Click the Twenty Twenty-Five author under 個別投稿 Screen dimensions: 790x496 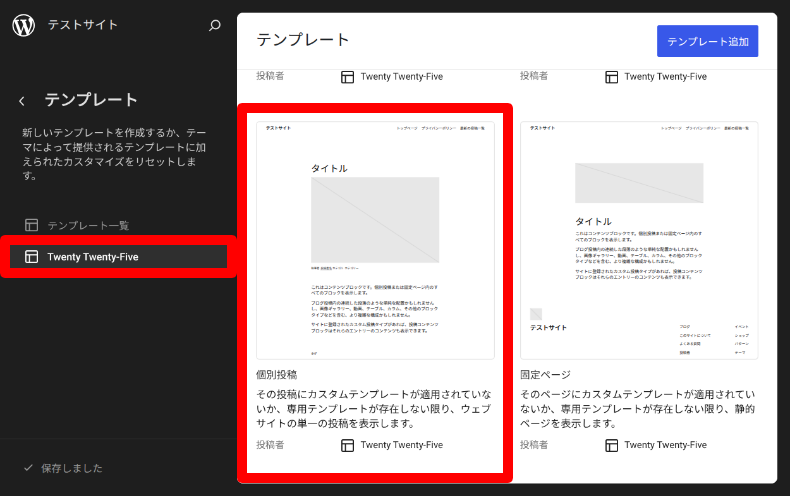(x=402, y=445)
